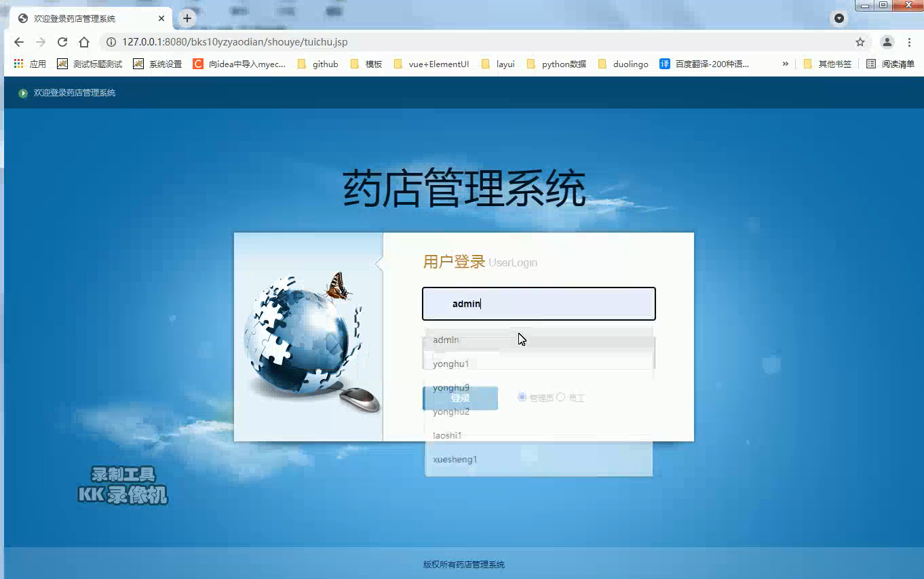
Task: Go back using browser back arrow
Action: point(19,42)
